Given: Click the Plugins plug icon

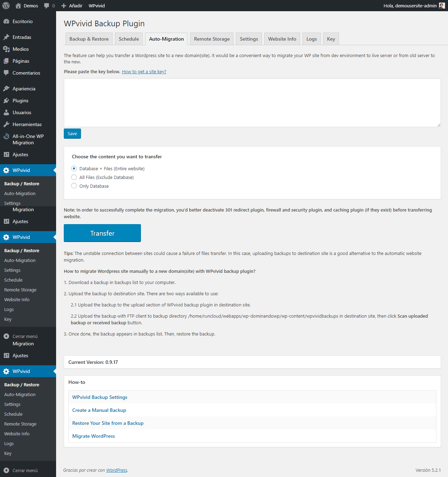Looking at the screenshot, I should point(6,101).
